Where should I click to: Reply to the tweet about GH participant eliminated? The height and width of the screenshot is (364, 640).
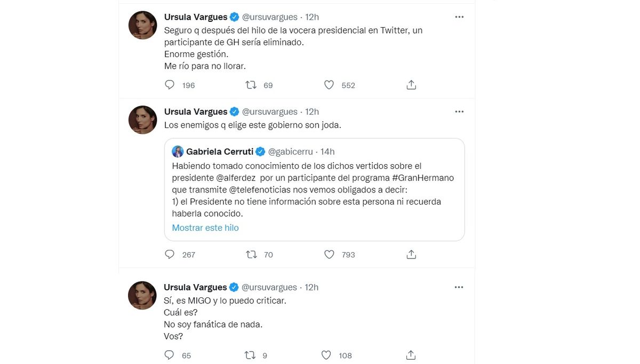(170, 85)
